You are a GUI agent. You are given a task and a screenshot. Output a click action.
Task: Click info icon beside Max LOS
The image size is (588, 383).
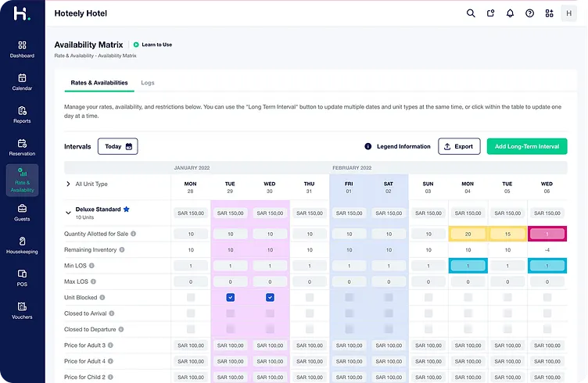(93, 281)
